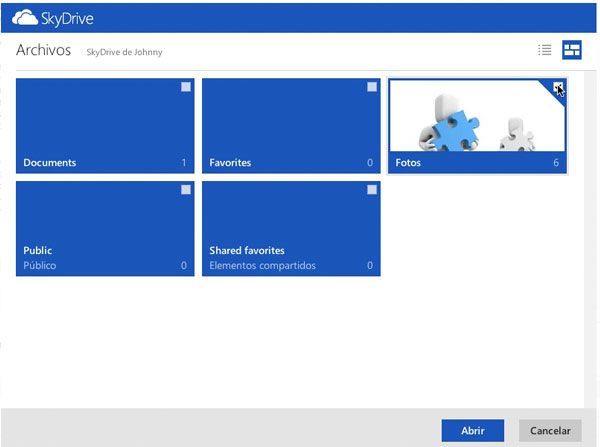
Task: Click the Abrir button
Action: pos(473,431)
